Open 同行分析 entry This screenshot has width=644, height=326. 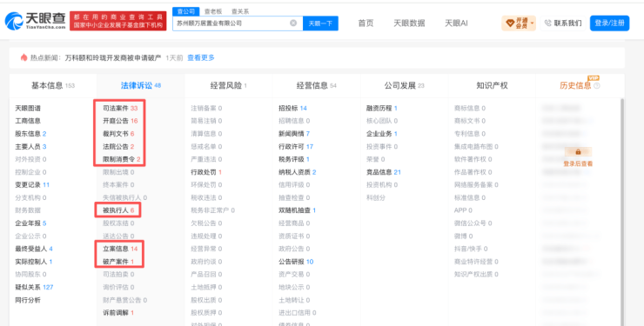[x=28, y=300]
